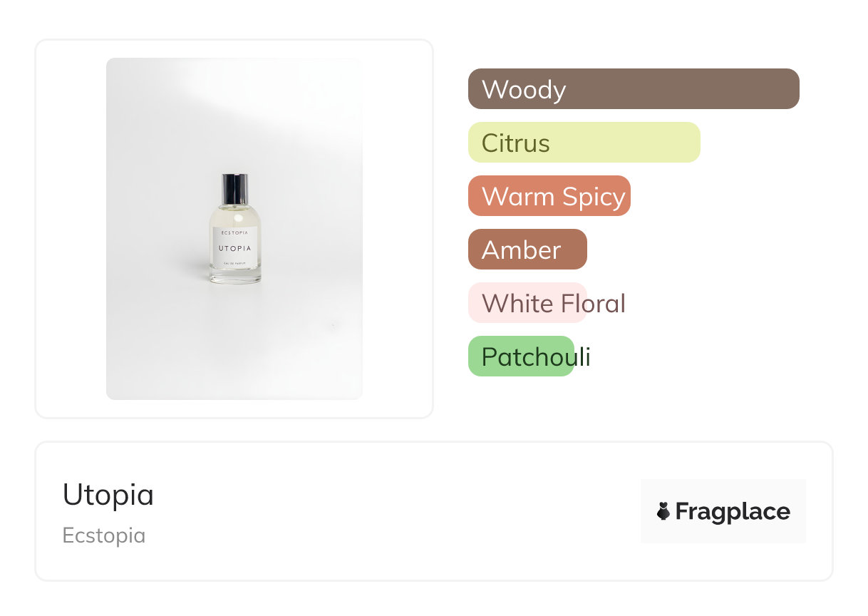868x616 pixels.
Task: Choose the green Patchouli accord bar
Action: [521, 356]
